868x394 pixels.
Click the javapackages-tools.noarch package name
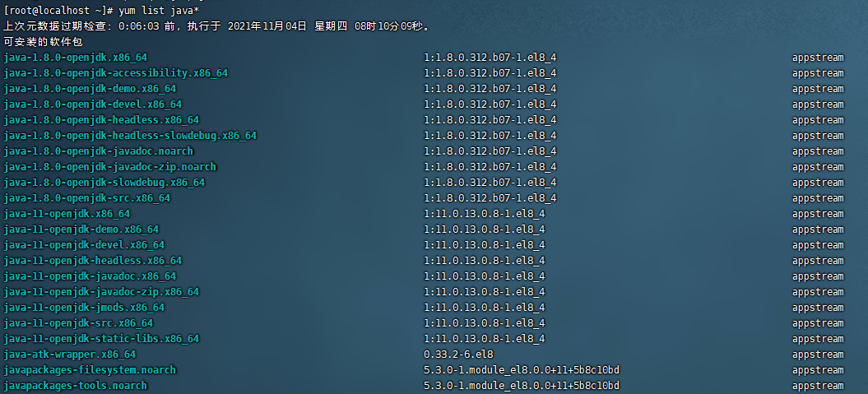[76, 386]
